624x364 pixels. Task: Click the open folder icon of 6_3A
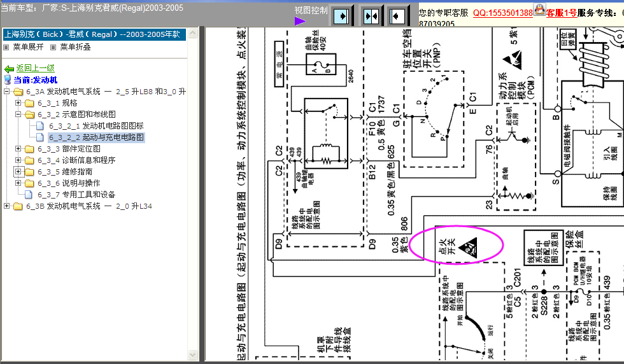pyautogui.click(x=18, y=92)
